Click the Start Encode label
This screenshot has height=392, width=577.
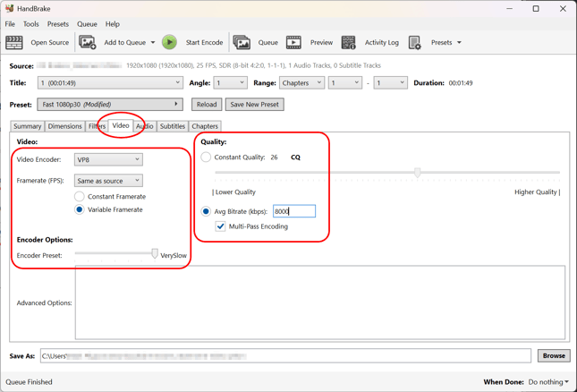tap(204, 42)
